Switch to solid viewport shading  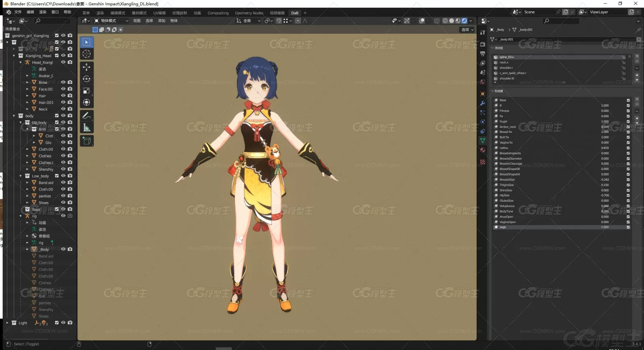(x=451, y=21)
